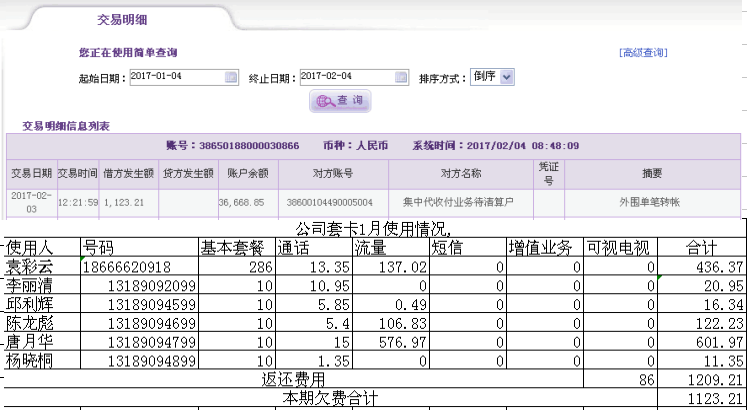Open the 高级查询 advanced query link

click(x=643, y=53)
